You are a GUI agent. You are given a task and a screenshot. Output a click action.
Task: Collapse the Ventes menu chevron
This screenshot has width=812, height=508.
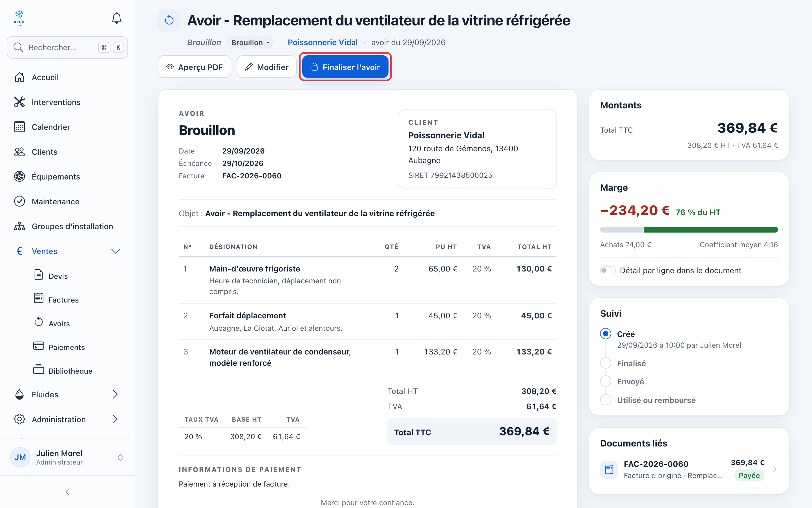coord(115,251)
